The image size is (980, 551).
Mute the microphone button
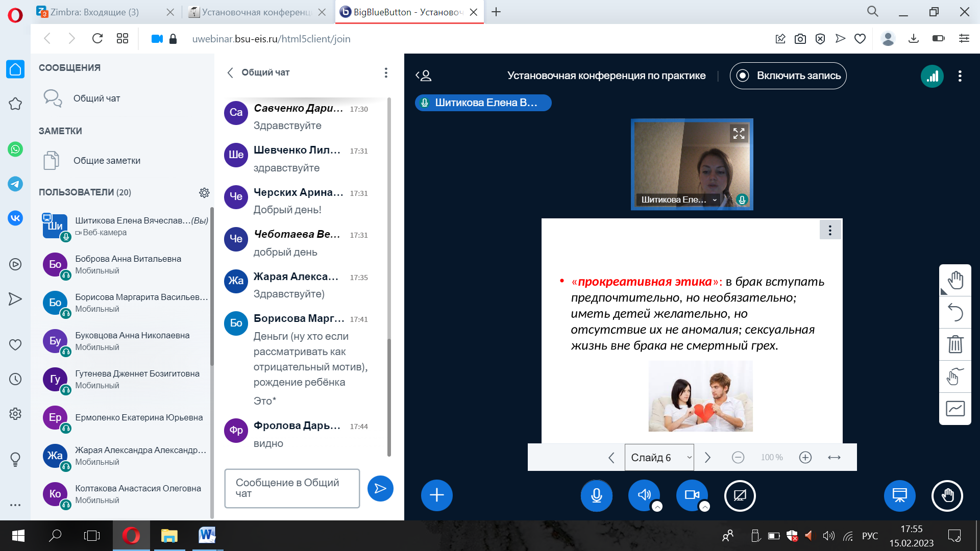596,495
